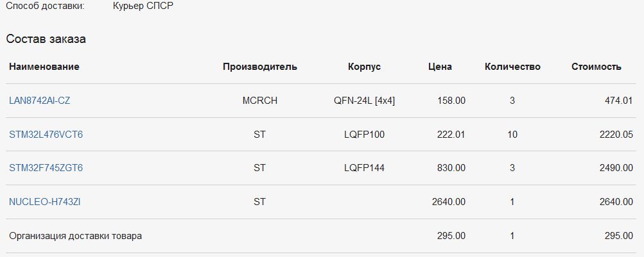Click the Цена column header
The height and width of the screenshot is (257, 644).
[440, 67]
